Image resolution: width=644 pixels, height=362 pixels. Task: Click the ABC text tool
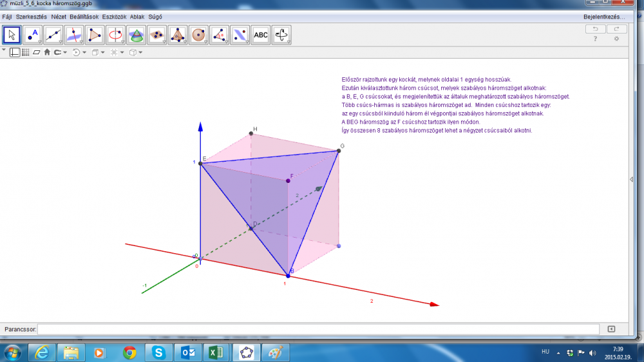(x=260, y=35)
